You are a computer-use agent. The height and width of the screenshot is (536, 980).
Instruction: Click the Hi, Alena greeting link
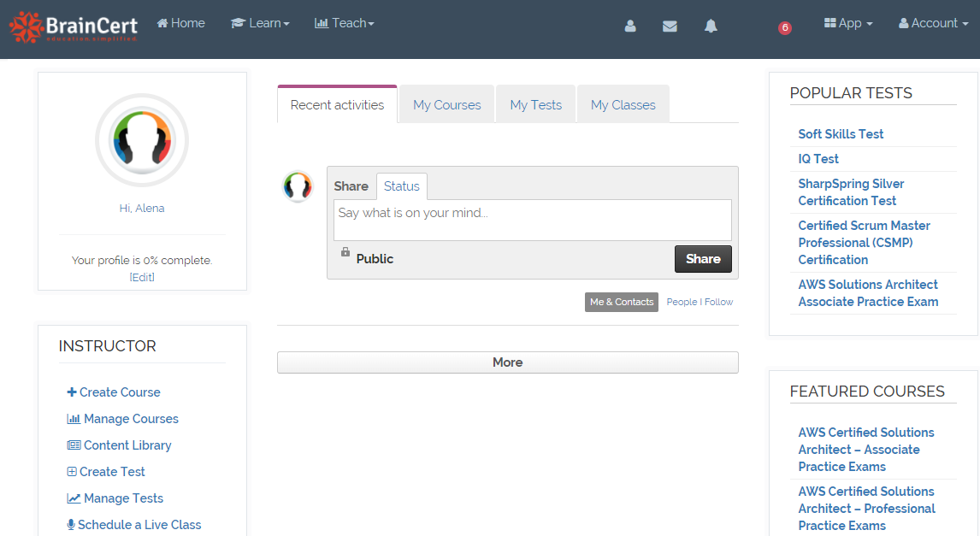pos(142,208)
